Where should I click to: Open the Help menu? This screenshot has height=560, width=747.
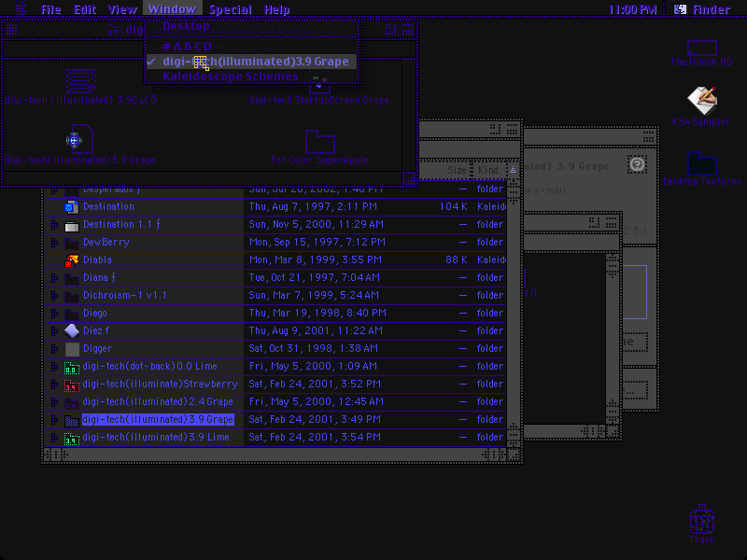(x=276, y=9)
